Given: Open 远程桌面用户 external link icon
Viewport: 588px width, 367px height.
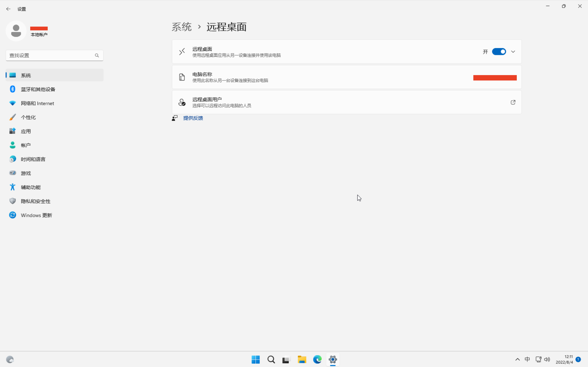Looking at the screenshot, I should point(513,102).
